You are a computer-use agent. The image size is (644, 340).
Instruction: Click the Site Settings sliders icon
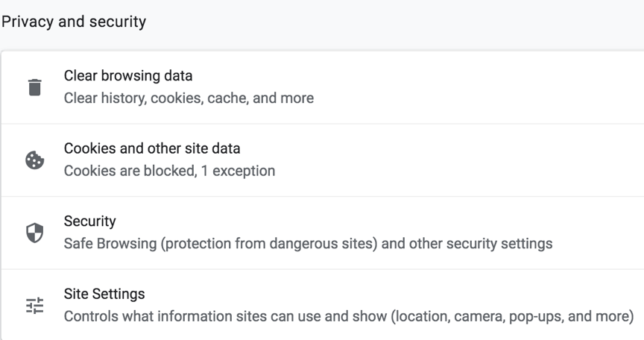[34, 306]
